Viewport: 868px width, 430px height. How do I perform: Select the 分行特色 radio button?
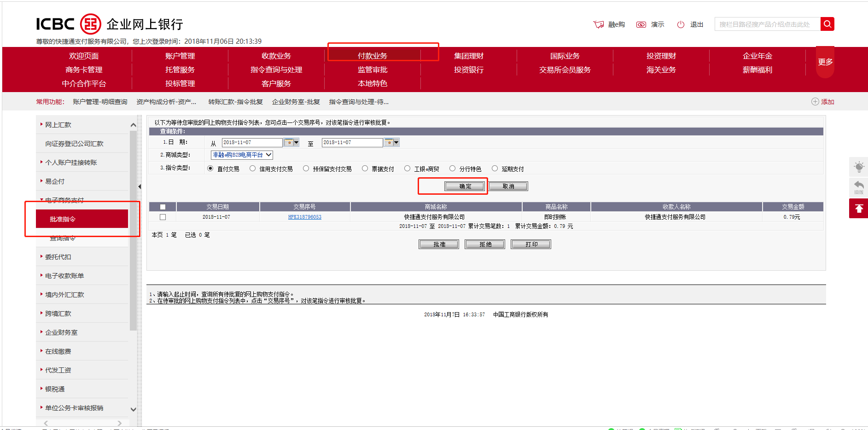[x=452, y=169]
